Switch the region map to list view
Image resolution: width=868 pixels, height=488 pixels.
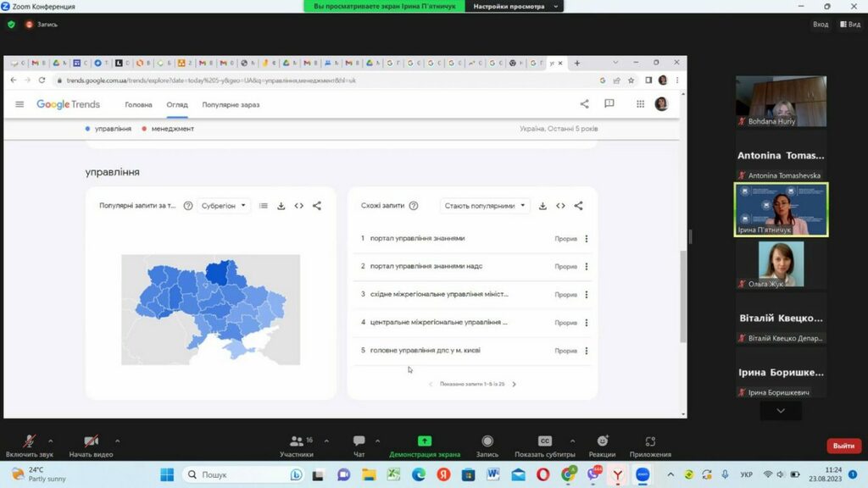264,206
